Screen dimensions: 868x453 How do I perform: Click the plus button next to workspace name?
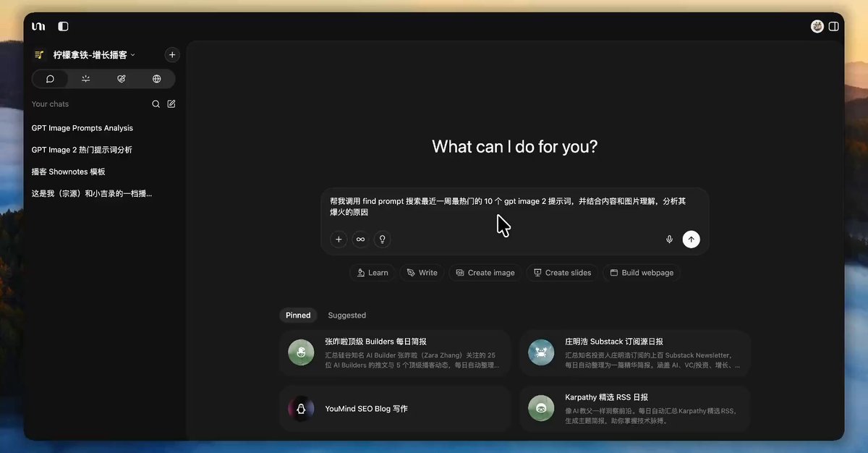(x=171, y=54)
